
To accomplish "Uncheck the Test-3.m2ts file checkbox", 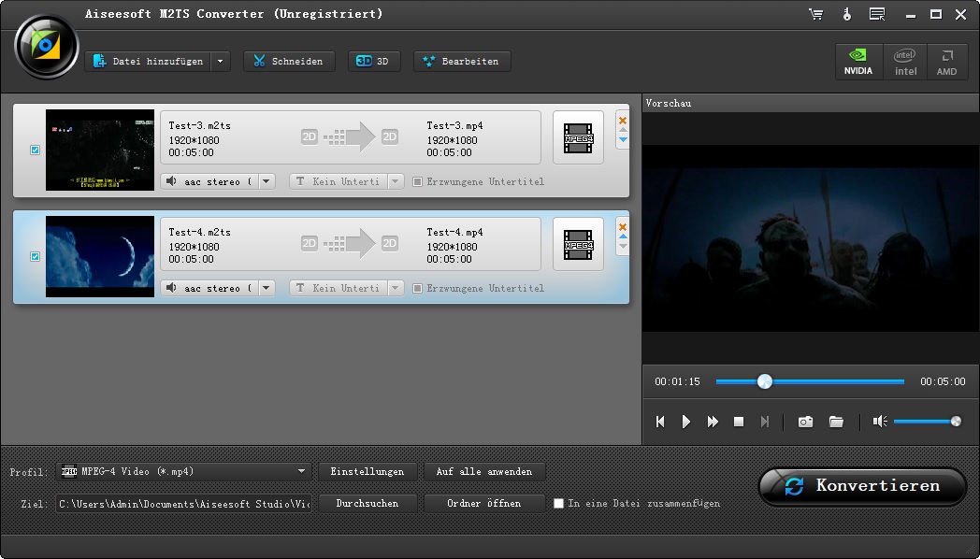I will click(x=35, y=150).
